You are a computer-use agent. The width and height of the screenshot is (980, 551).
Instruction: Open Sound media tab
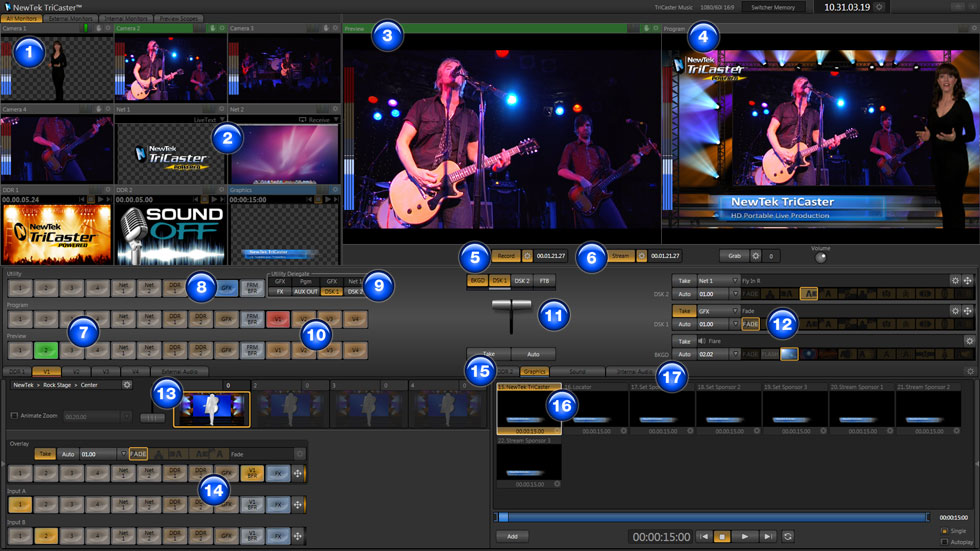pos(577,372)
